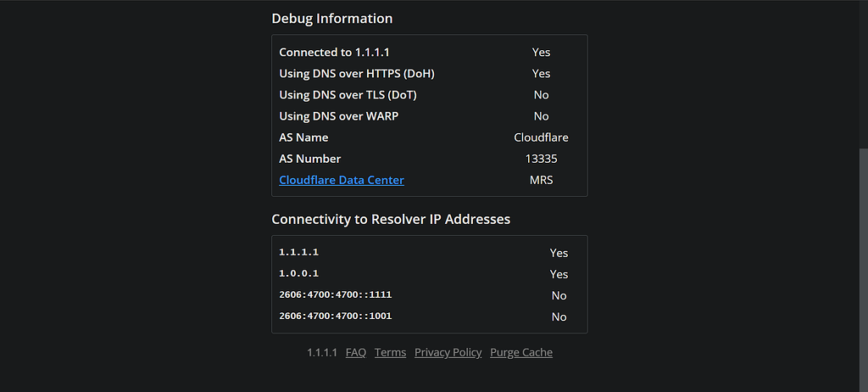The image size is (868, 392).
Task: Click the Connectivity to Resolver IP Addresses heading
Action: pos(391,219)
